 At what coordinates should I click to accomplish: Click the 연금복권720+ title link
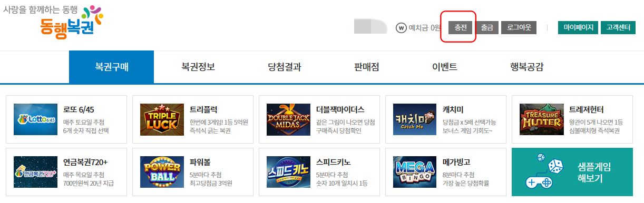tap(85, 162)
